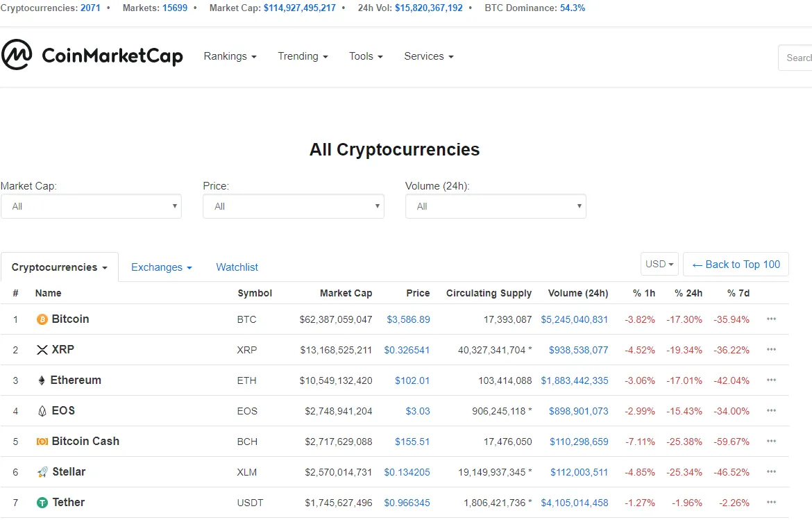Open the more options dots for EOS
Screen dimensions: 812x520
point(771,411)
